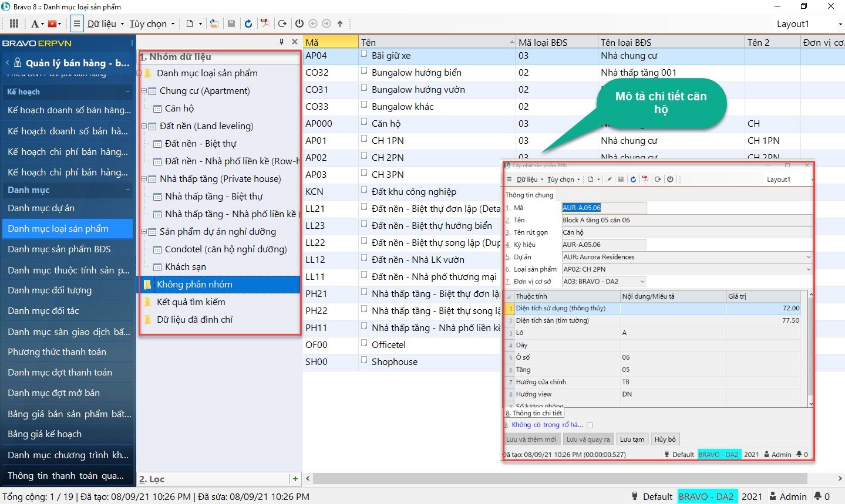Click the new document icon in main toolbar
Viewport: 845px width, 504px height.
point(190,23)
